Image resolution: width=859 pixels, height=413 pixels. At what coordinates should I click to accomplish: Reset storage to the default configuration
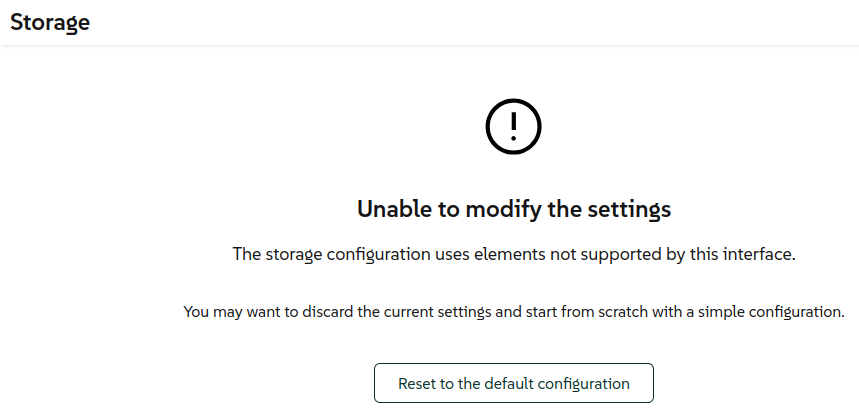[513, 383]
